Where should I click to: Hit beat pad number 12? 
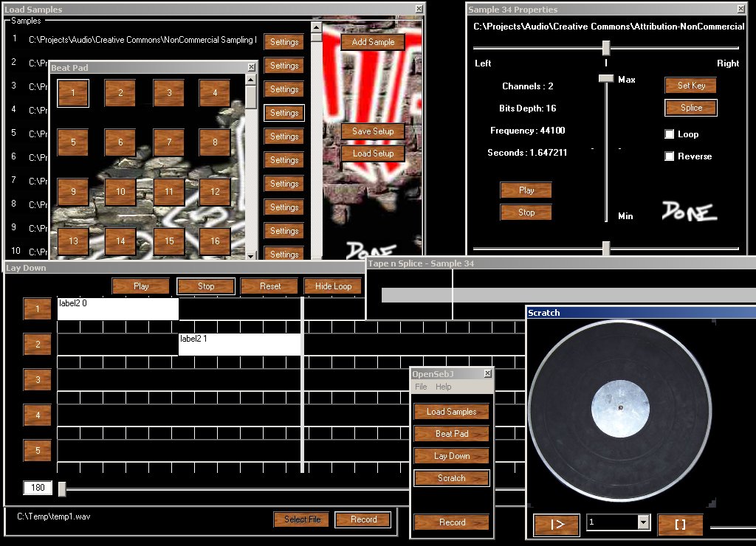[x=215, y=192]
